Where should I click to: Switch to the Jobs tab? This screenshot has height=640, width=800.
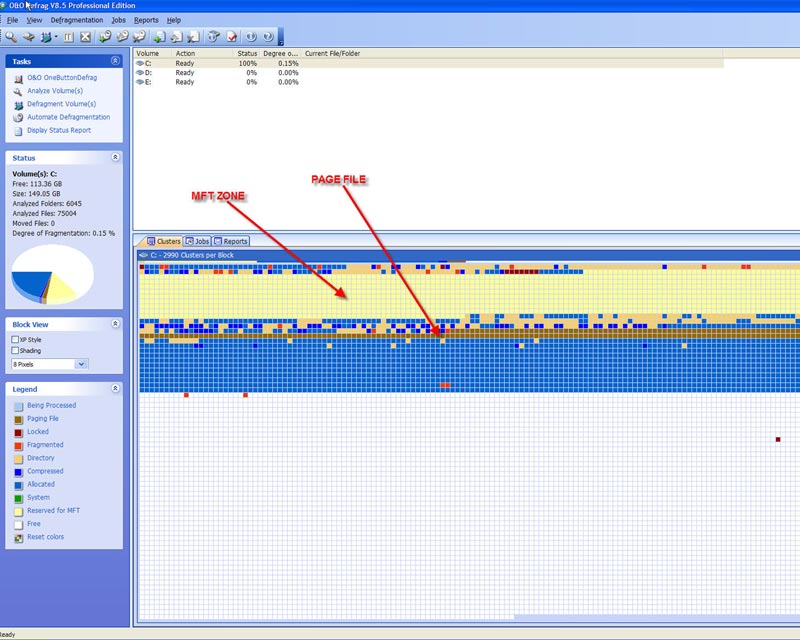196,241
